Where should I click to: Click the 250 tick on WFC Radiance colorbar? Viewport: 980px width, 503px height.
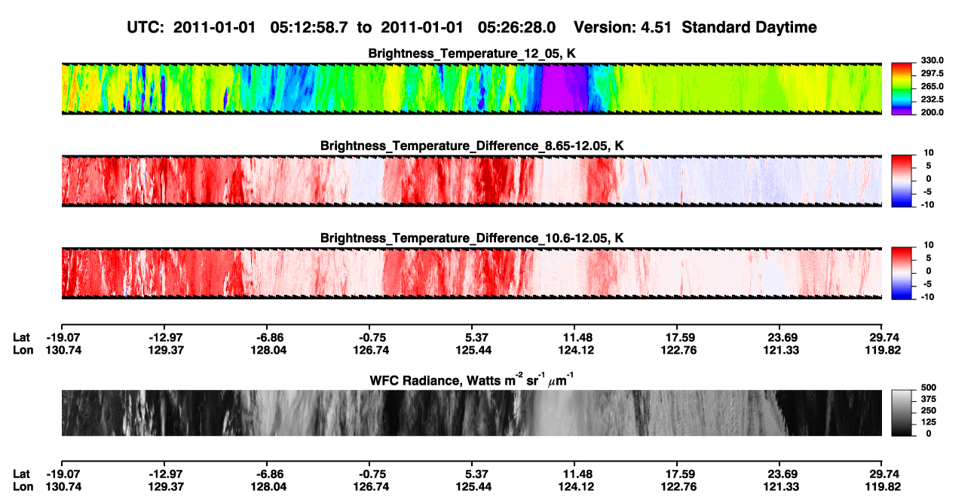tap(929, 409)
